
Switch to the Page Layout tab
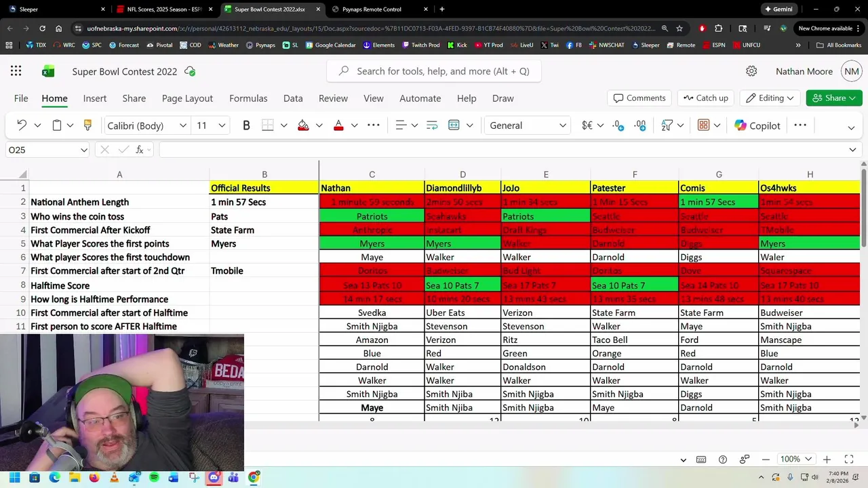187,98
